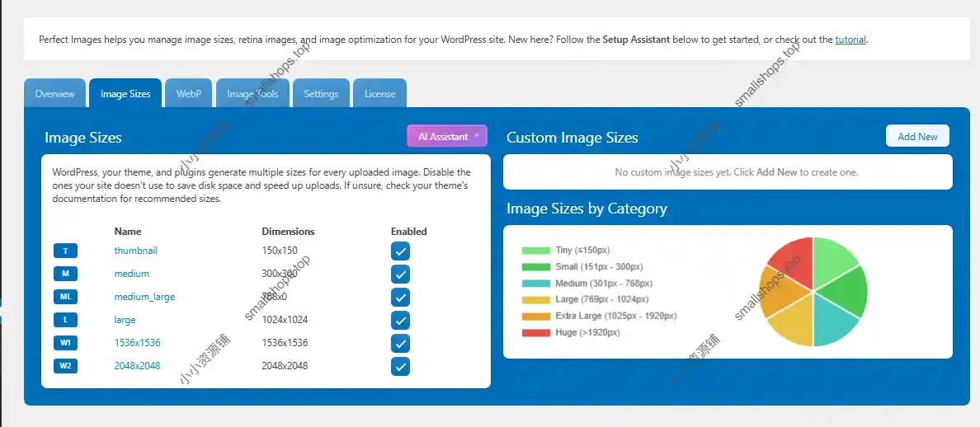Click the medium_large size name
The image size is (980, 427).
[144, 297]
